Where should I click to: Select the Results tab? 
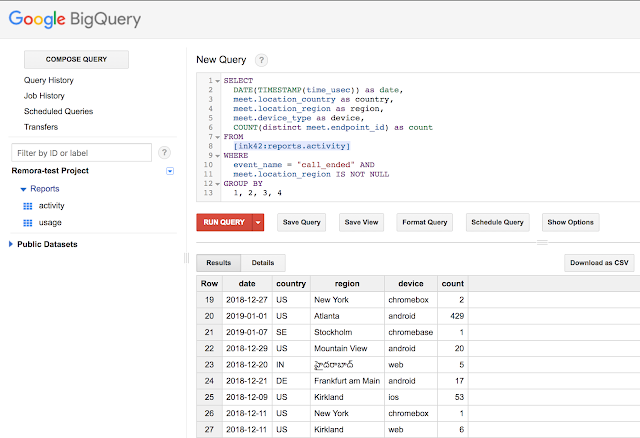click(x=218, y=263)
